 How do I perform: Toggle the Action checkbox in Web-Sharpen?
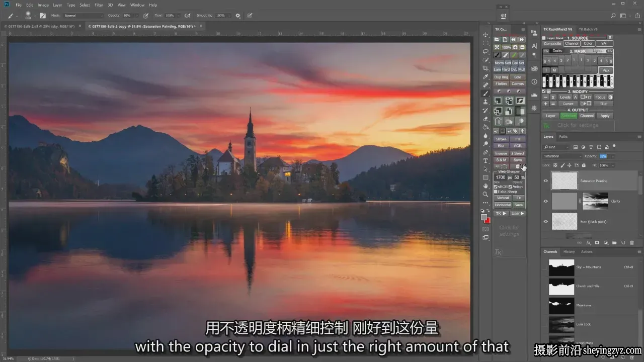click(x=510, y=187)
